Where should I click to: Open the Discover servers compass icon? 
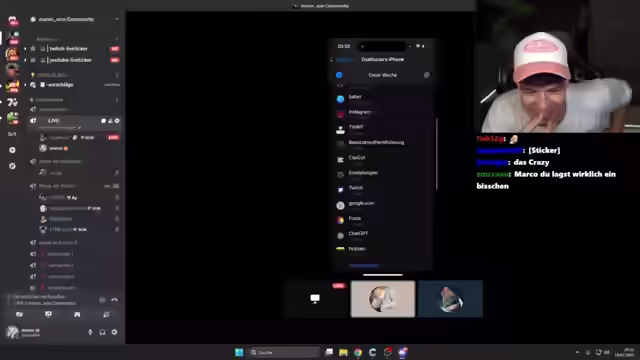pos(12,166)
